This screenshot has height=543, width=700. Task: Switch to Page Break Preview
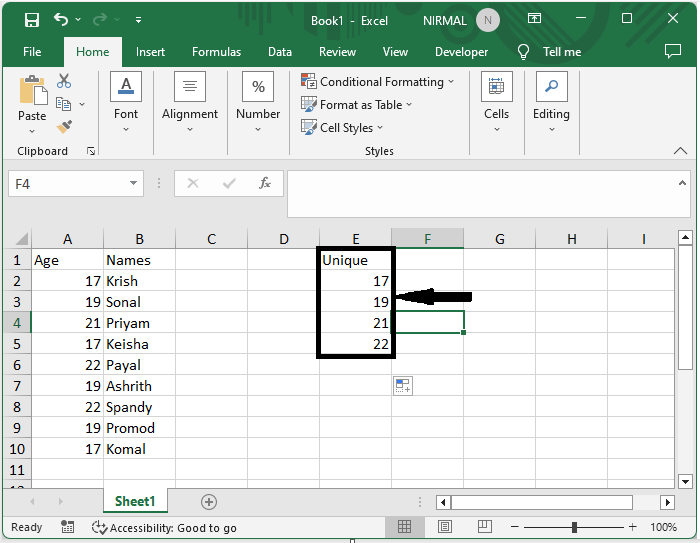coord(485,527)
